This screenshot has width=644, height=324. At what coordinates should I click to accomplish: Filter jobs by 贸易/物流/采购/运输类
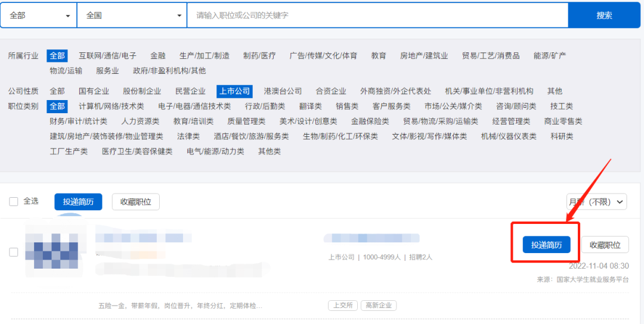(441, 121)
